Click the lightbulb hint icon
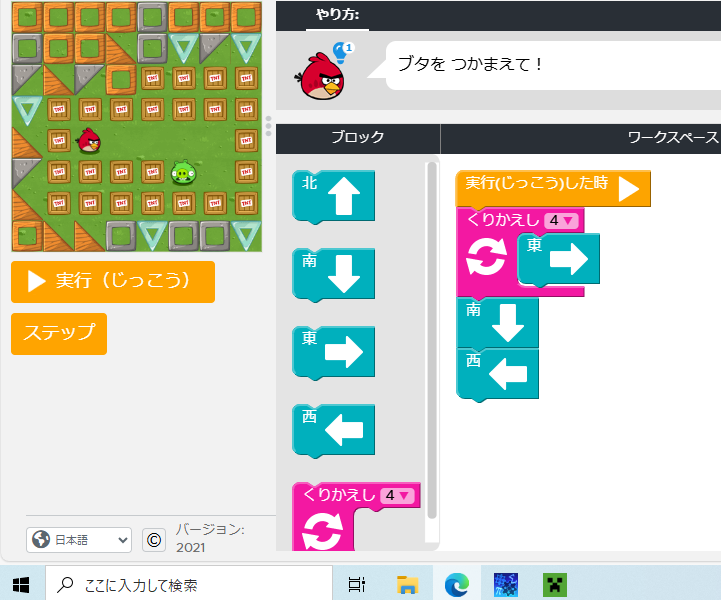Image resolution: width=721 pixels, height=600 pixels. (x=343, y=51)
